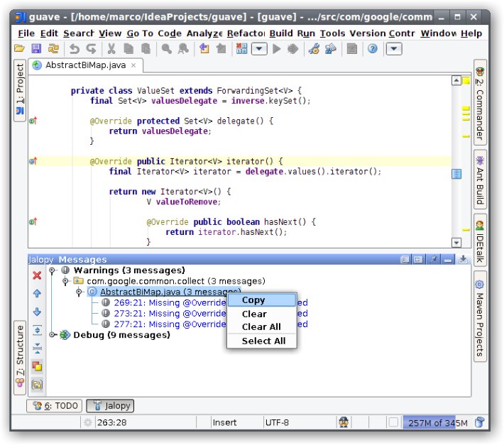Image resolution: width=504 pixels, height=445 pixels.
Task: Click the hector inspector status bar icon
Action: (344, 422)
